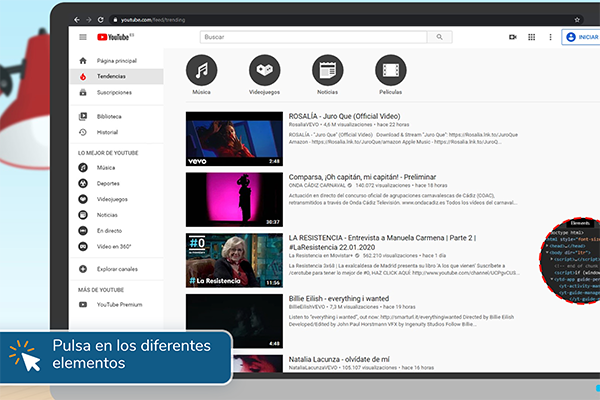Reload the page with refresh icon
The height and width of the screenshot is (400, 600).
coord(100,20)
